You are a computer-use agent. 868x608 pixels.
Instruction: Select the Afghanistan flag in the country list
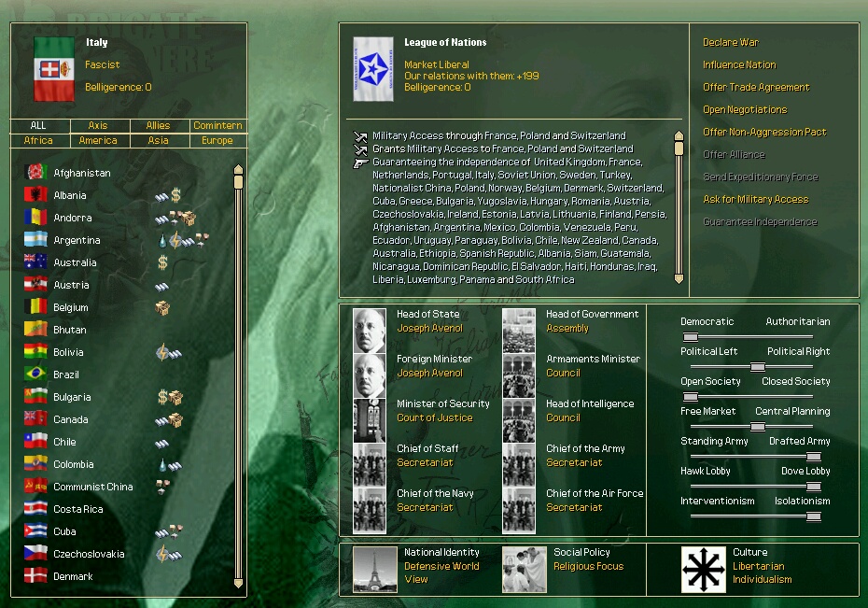click(x=35, y=172)
